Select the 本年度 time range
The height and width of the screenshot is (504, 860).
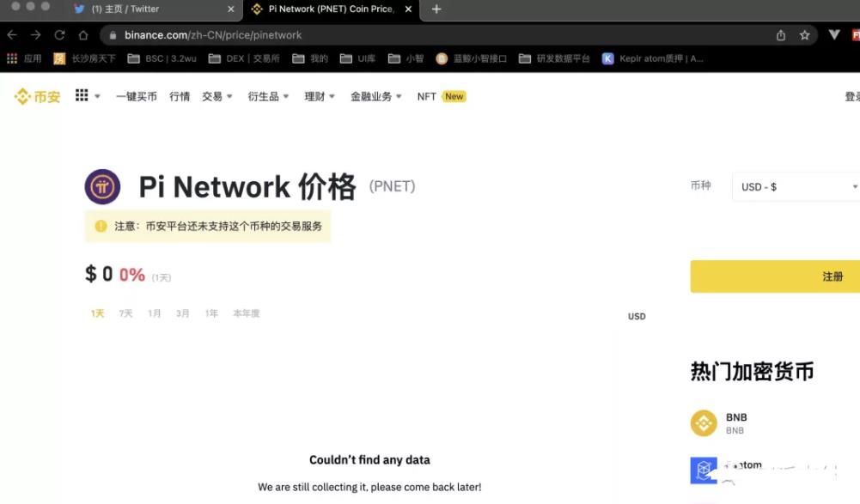(247, 313)
